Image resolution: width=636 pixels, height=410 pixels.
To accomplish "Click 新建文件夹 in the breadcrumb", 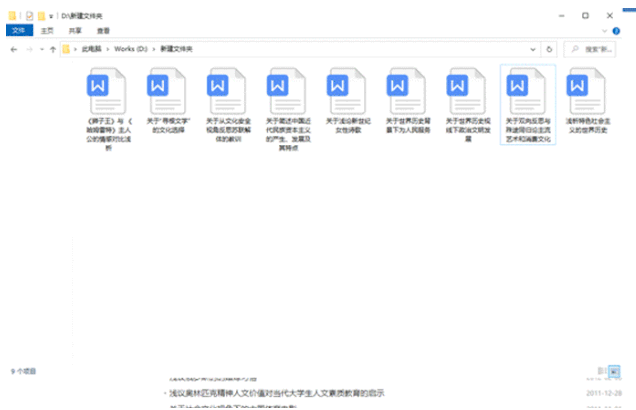I will (x=176, y=49).
